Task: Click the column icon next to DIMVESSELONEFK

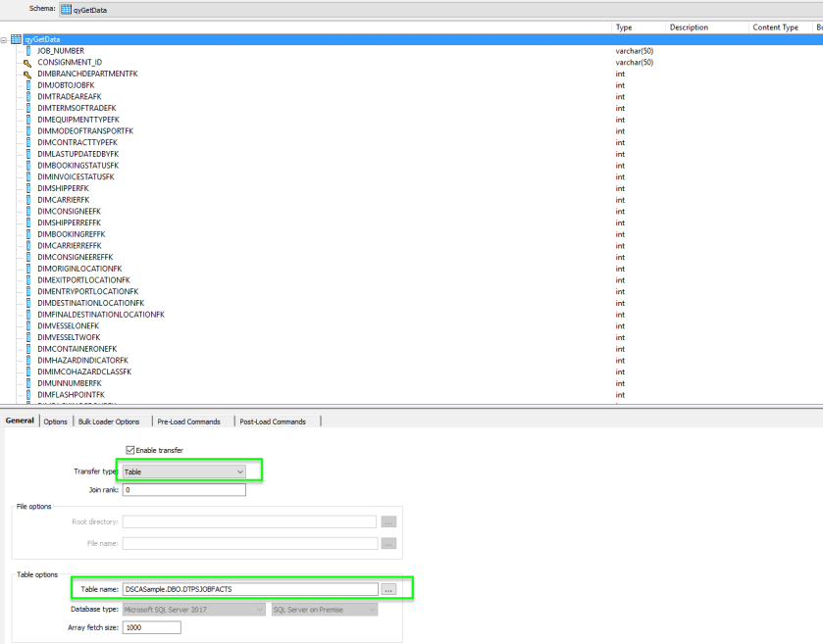Action: (x=27, y=325)
